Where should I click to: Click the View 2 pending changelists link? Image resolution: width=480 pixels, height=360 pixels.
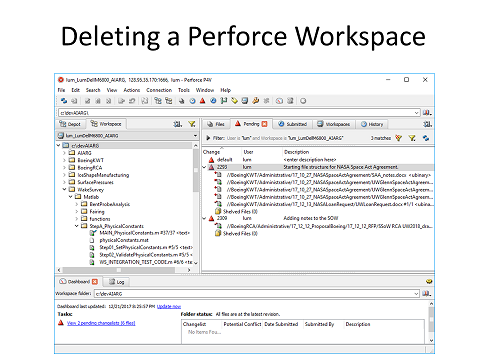(x=101, y=323)
